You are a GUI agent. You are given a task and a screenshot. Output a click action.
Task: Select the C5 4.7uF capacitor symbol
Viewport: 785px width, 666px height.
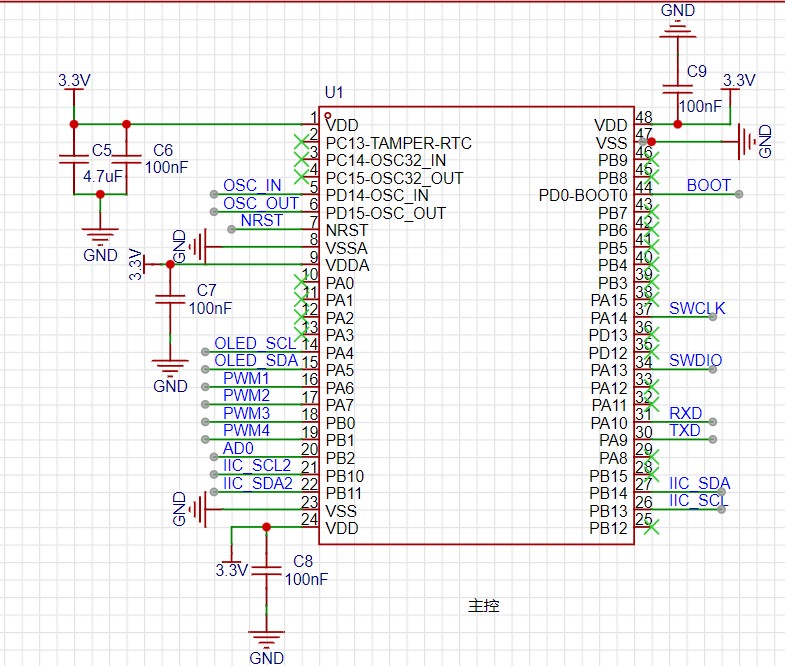click(72, 159)
